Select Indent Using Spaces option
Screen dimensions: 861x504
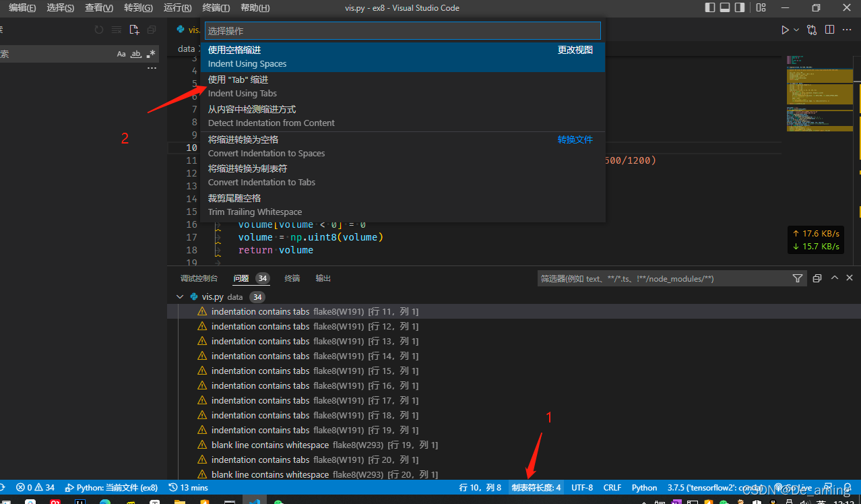(x=402, y=57)
